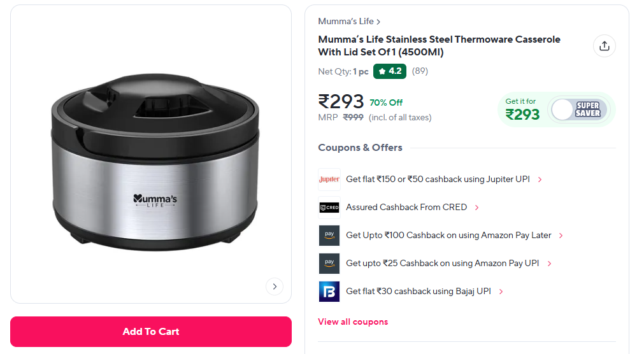Open the Mumma's Life brand link
Image resolution: width=644 pixels, height=354 pixels.
pos(349,22)
